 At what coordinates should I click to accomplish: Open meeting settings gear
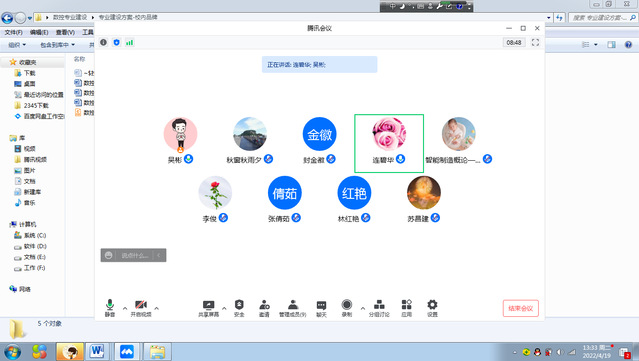click(432, 308)
